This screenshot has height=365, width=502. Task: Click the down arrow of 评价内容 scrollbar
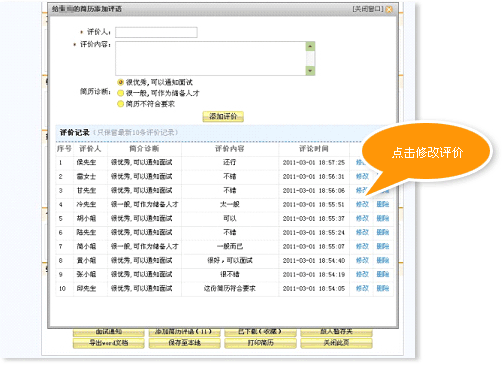[x=310, y=71]
